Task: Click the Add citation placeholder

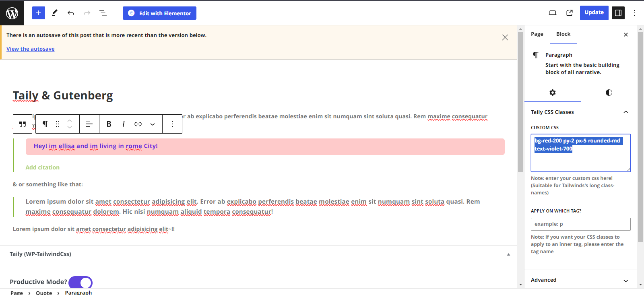Action: coord(43,167)
